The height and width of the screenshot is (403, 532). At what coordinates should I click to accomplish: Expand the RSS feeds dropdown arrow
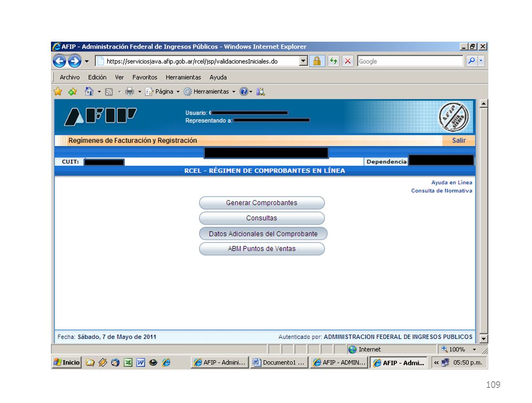pyautogui.click(x=119, y=92)
